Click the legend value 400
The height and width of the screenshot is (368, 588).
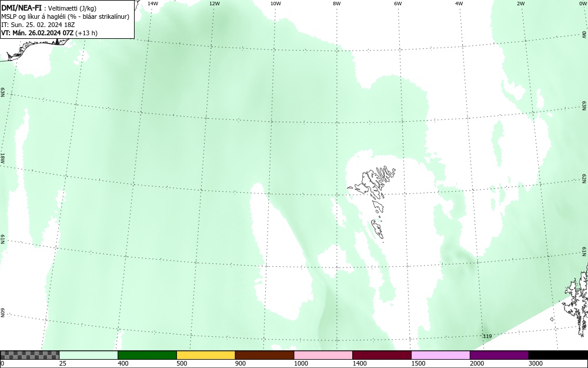coord(123,363)
